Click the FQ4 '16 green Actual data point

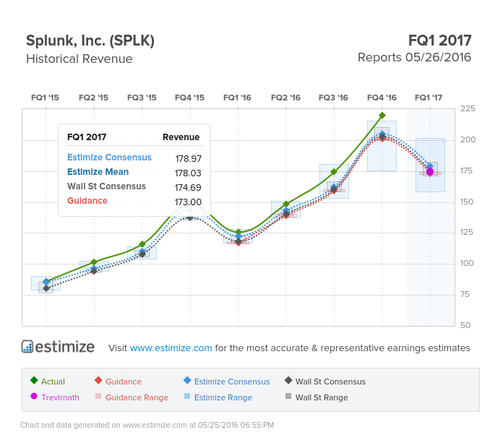[x=382, y=115]
